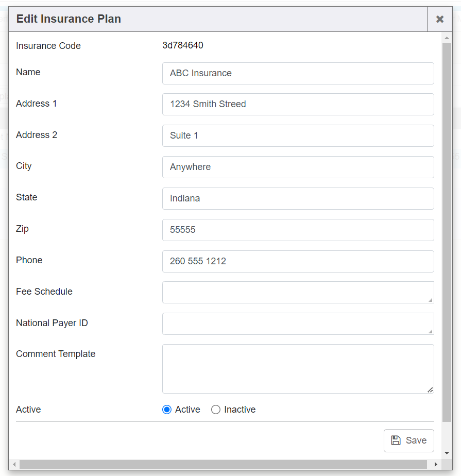
Task: Click the vertical scrollbar up arrow
Action: 447,38
